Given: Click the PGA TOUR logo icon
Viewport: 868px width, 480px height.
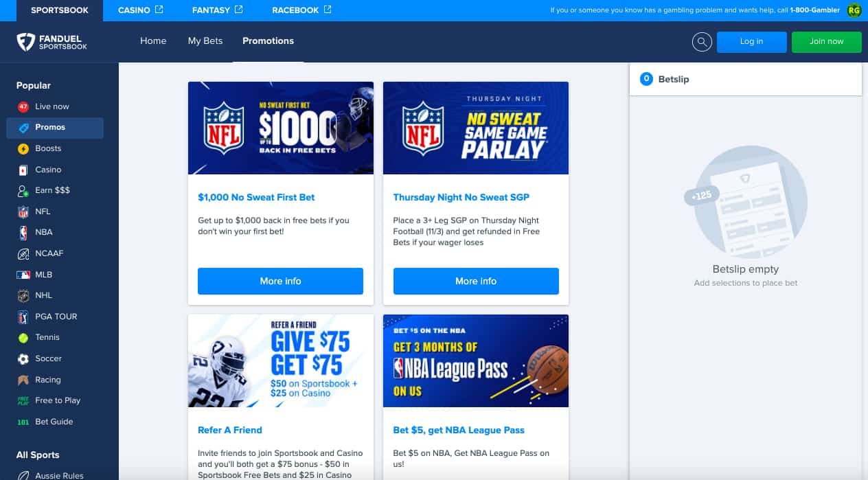Looking at the screenshot, I should pos(23,317).
